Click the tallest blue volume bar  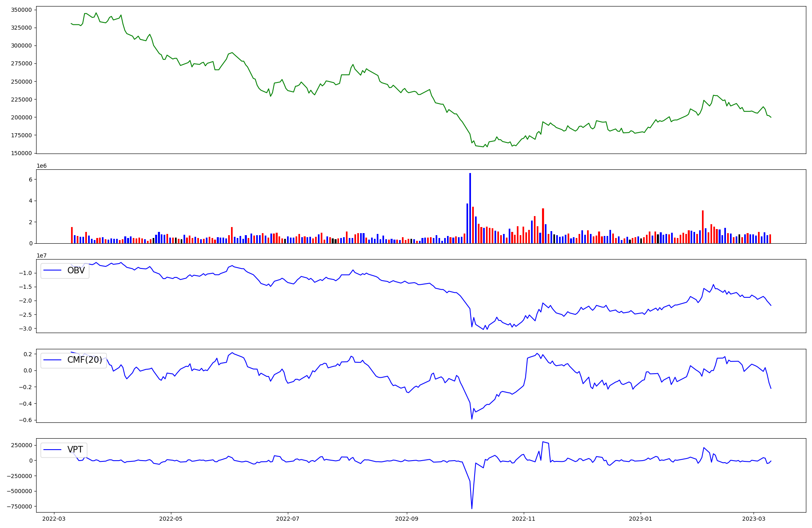470,208
